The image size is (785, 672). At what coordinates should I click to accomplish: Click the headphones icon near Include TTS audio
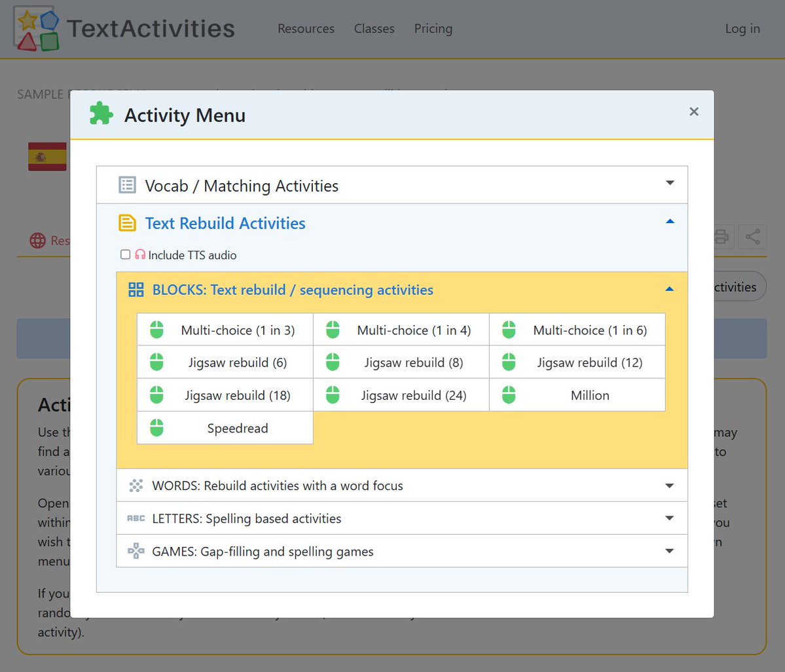coord(139,255)
